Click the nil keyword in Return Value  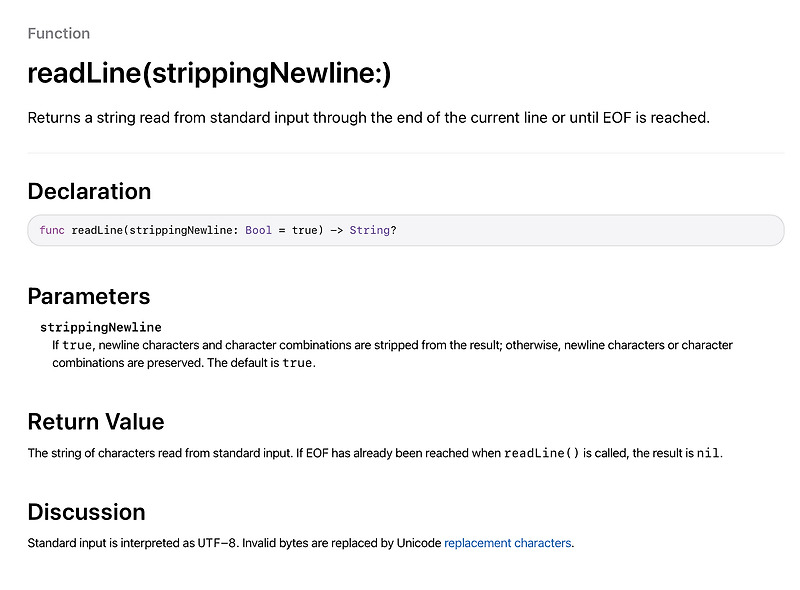(x=707, y=453)
